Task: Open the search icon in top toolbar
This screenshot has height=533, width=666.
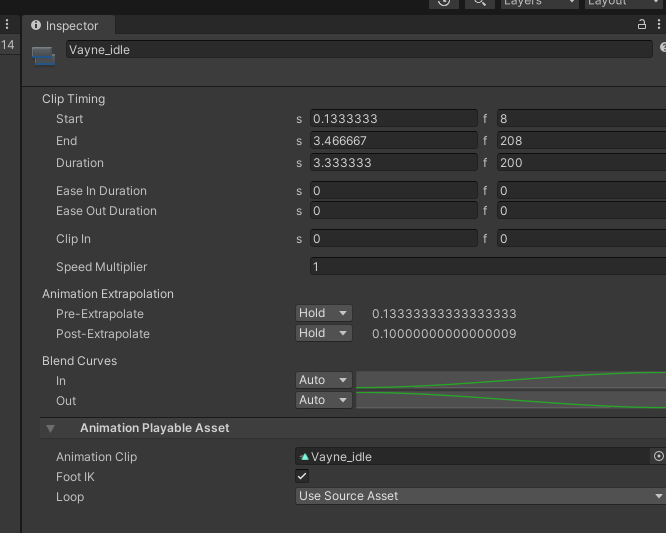Action: (480, 3)
